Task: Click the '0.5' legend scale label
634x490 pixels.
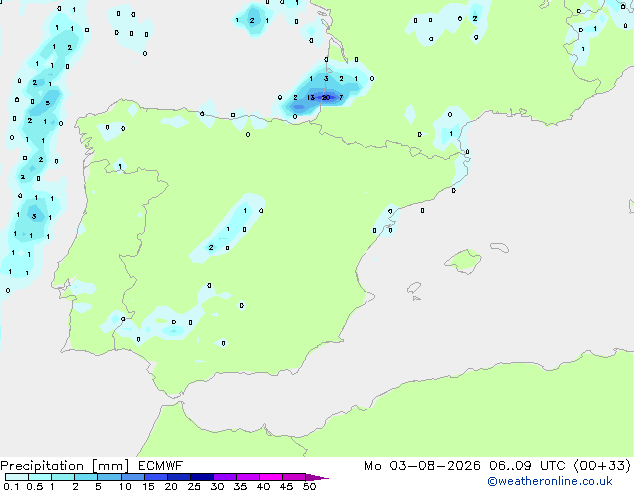Action: [34, 486]
